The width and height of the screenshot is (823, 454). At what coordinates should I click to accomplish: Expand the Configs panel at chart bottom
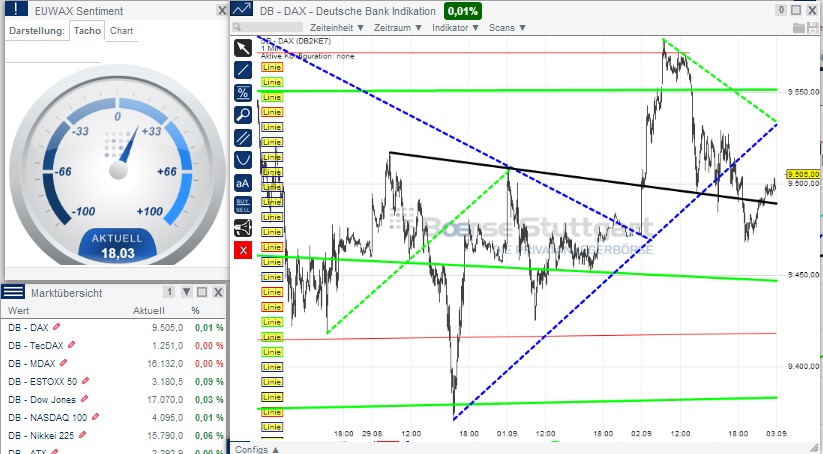click(x=257, y=449)
